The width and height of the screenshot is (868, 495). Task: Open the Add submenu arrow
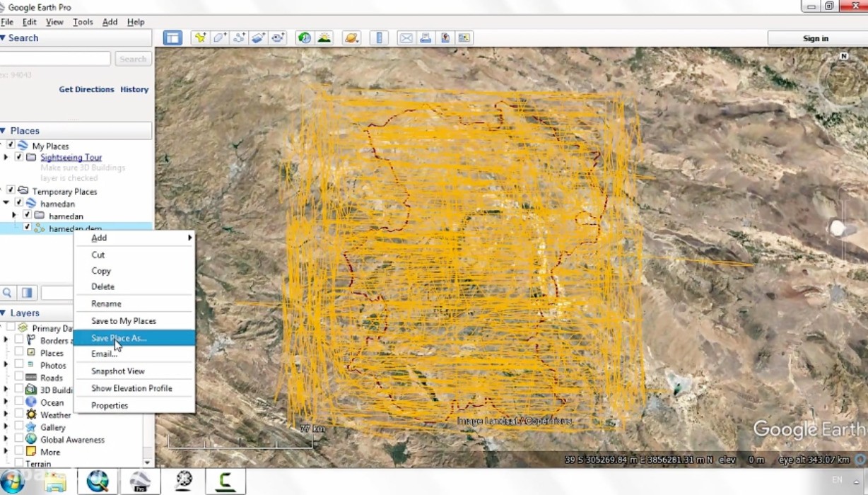pyautogui.click(x=189, y=238)
